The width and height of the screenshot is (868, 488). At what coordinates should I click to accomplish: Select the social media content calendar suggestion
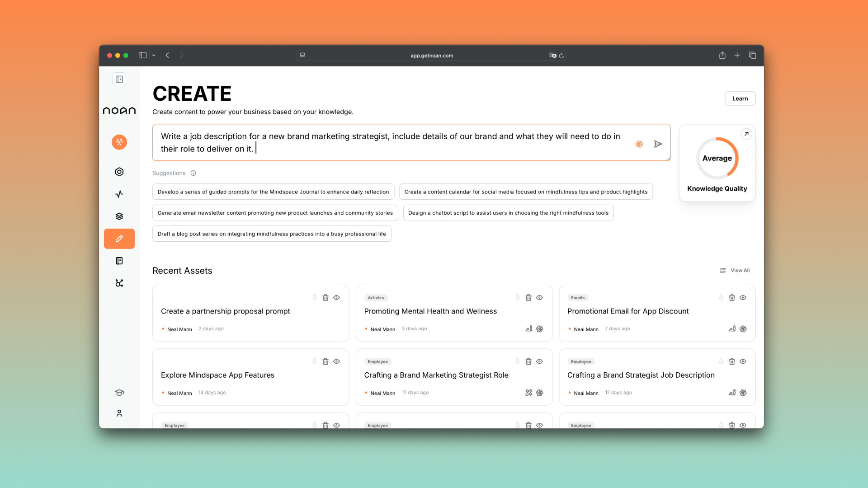tap(526, 192)
